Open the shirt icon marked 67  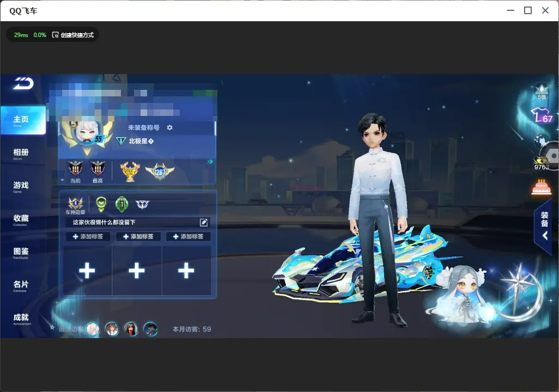[x=542, y=115]
